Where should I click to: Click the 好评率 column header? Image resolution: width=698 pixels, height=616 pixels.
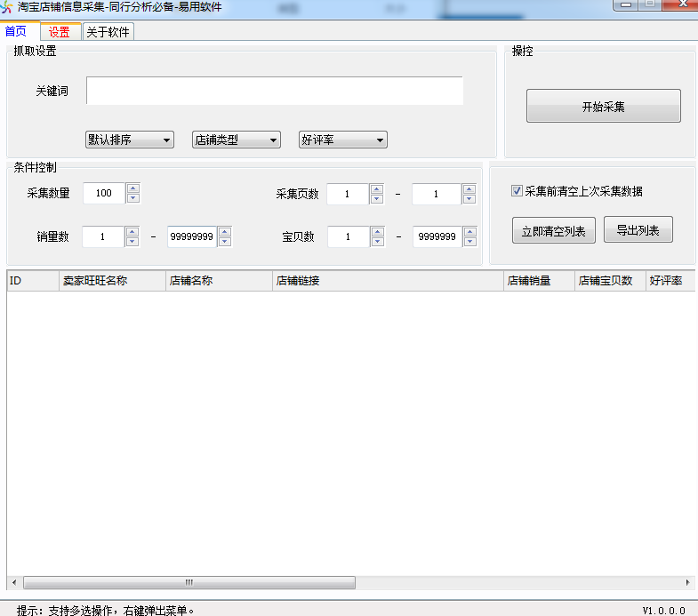[x=670, y=281]
